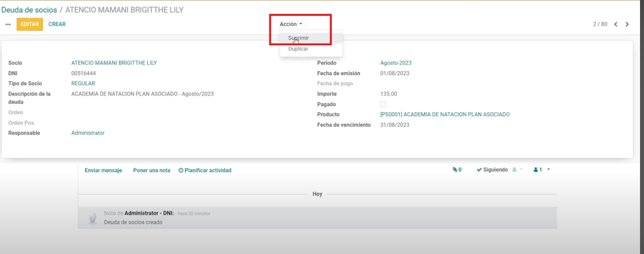Go to the previous record arrow

click(x=616, y=24)
